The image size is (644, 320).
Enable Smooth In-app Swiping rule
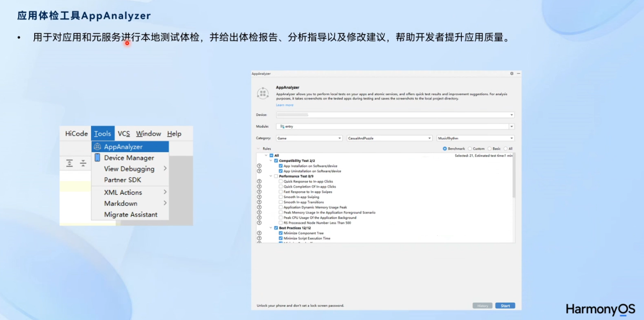[x=281, y=197]
